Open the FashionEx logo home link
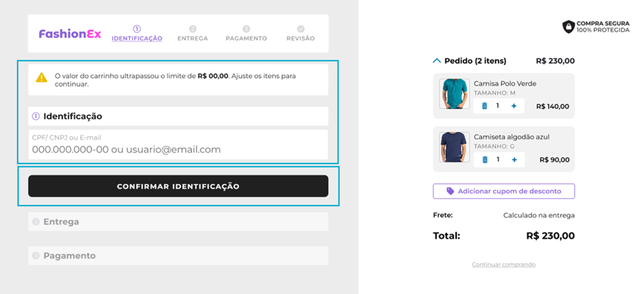Screen dimensions: 644x294 pyautogui.click(x=70, y=34)
